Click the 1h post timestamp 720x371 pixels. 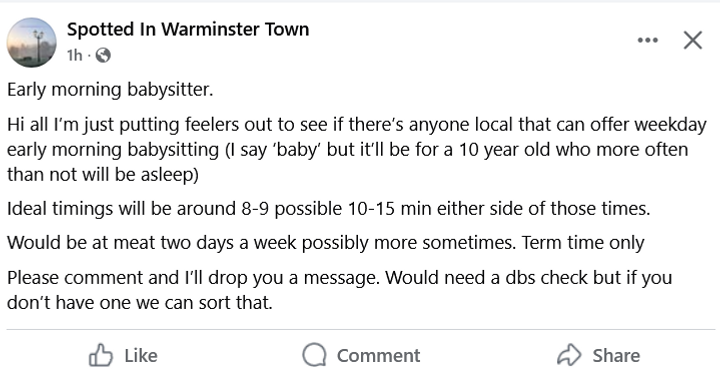pyautogui.click(x=74, y=55)
